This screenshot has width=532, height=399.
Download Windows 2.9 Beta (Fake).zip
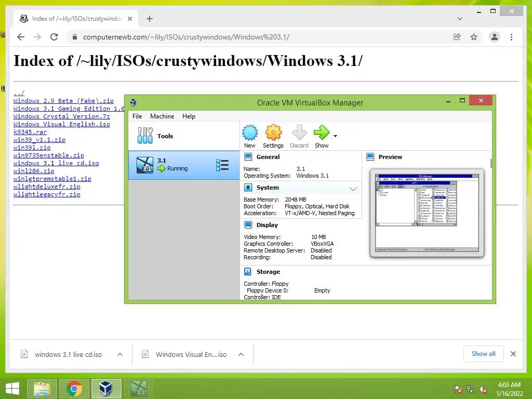[x=63, y=101]
